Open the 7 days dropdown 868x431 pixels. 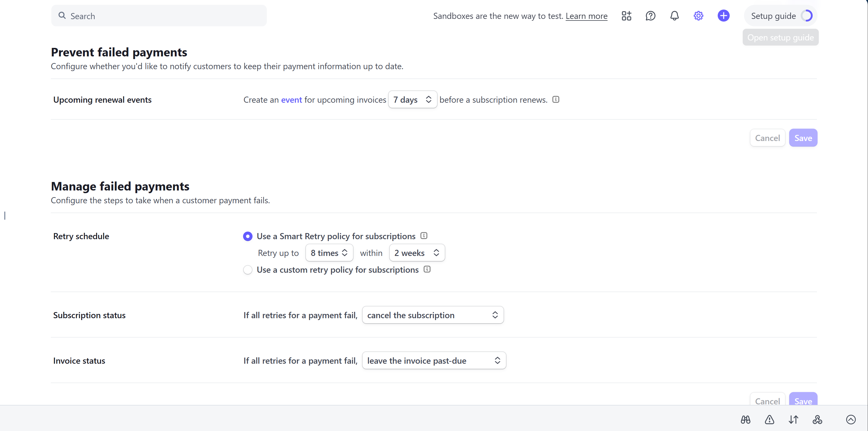point(412,100)
